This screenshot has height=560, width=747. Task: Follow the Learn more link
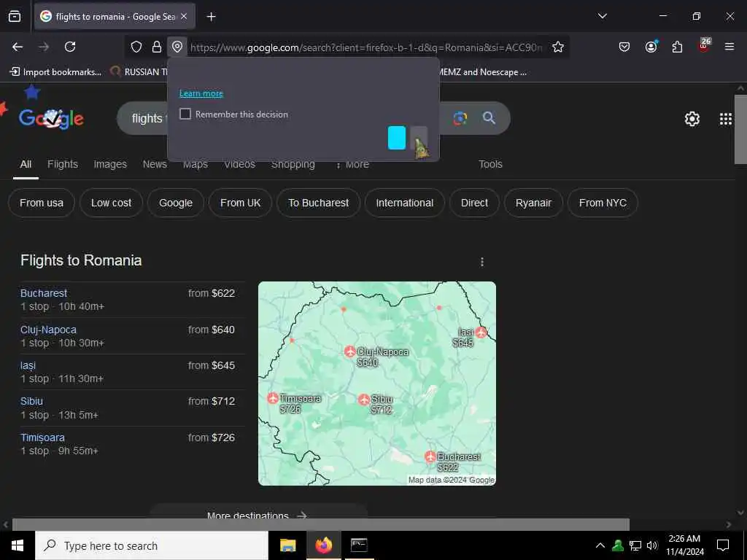pyautogui.click(x=201, y=93)
